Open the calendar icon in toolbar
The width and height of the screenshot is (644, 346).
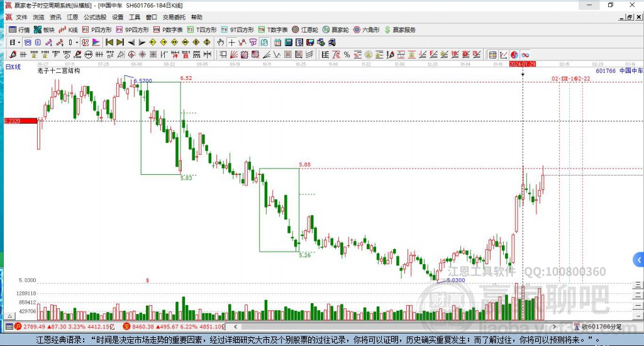point(277,42)
